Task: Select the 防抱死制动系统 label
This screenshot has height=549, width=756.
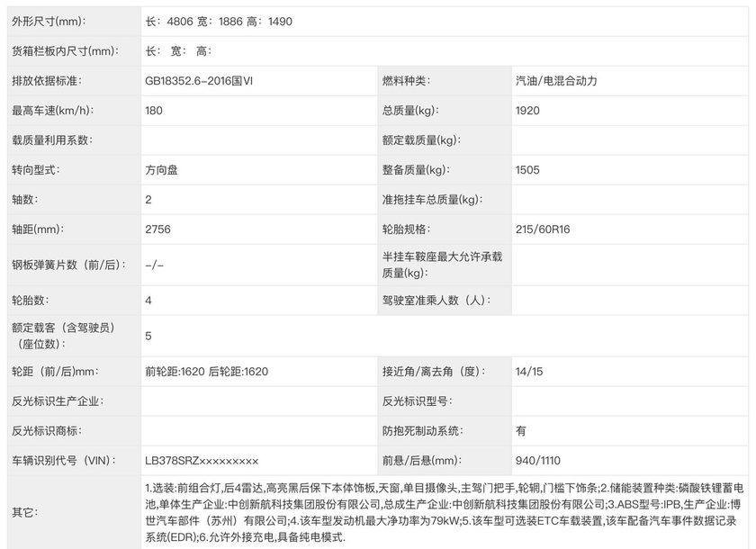Action: (x=423, y=431)
